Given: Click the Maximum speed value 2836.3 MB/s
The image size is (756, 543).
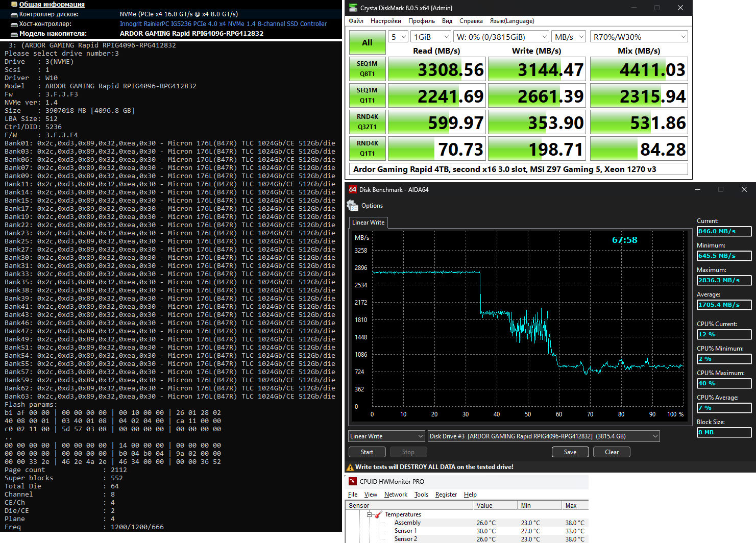Looking at the screenshot, I should [724, 280].
